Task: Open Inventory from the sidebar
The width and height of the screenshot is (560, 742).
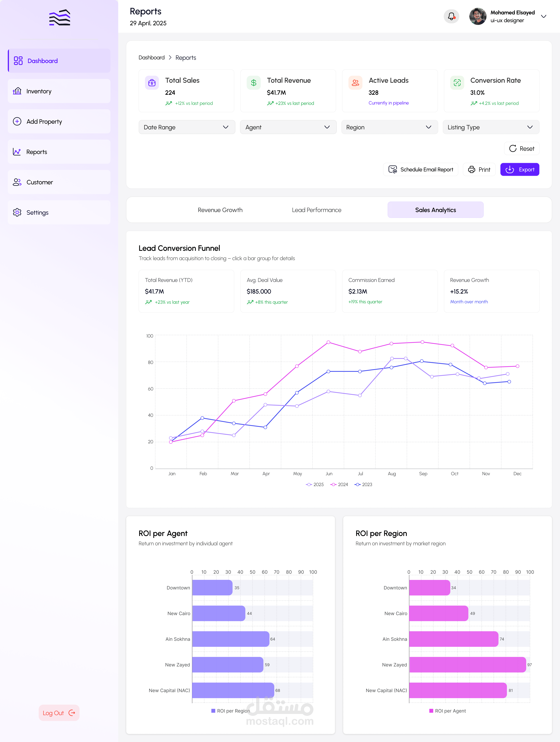Action: point(59,91)
